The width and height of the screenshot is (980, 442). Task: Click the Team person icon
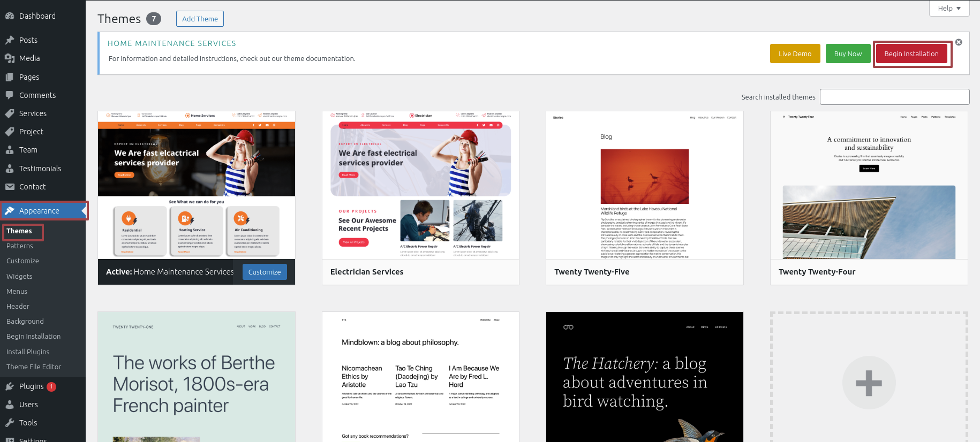pos(10,150)
